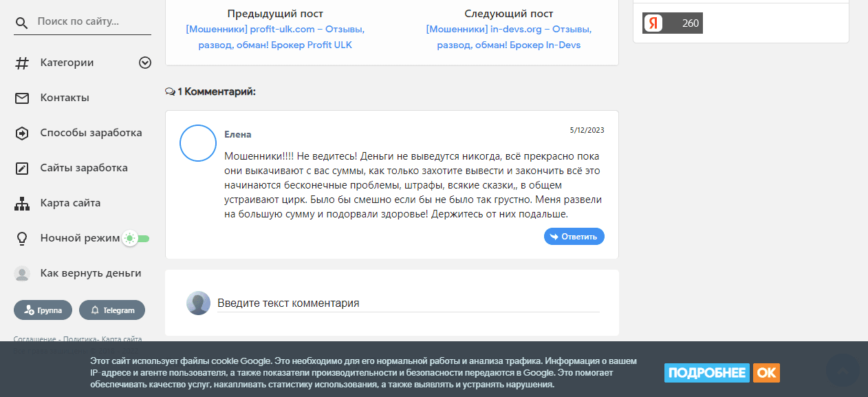Click the pencil icon for Сайты заработка
The width and height of the screenshot is (868, 397).
pyautogui.click(x=22, y=169)
